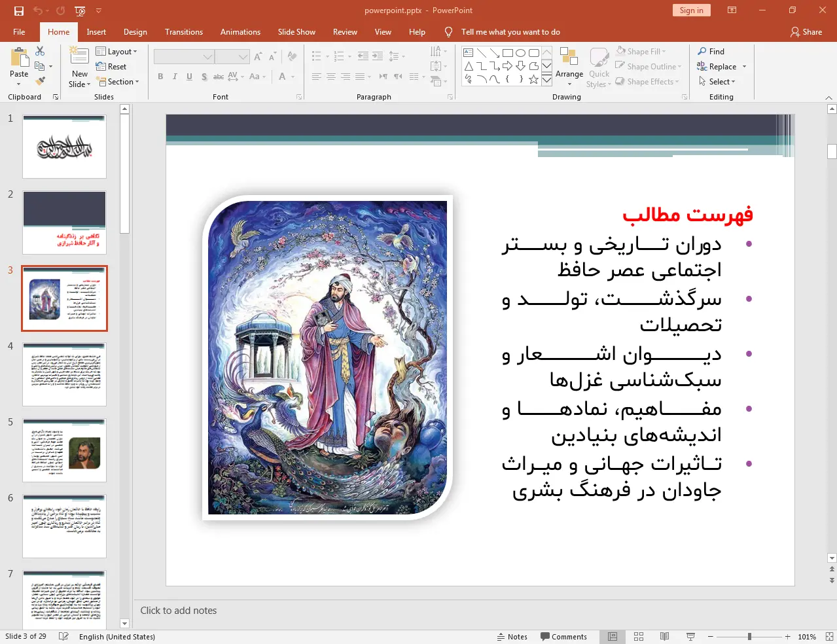Switch to the Design tab
This screenshot has width=837, height=644.
point(135,32)
